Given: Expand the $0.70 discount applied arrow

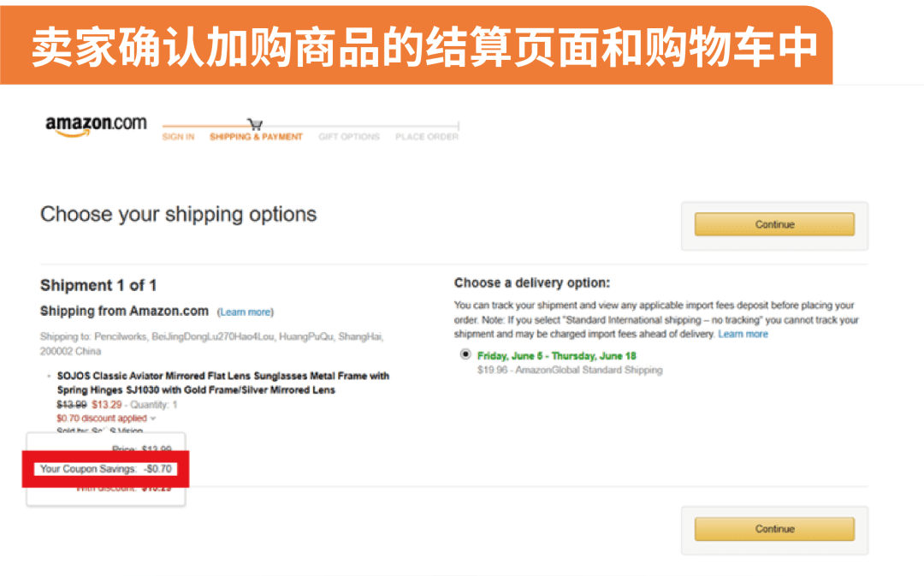Looking at the screenshot, I should coord(153,419).
